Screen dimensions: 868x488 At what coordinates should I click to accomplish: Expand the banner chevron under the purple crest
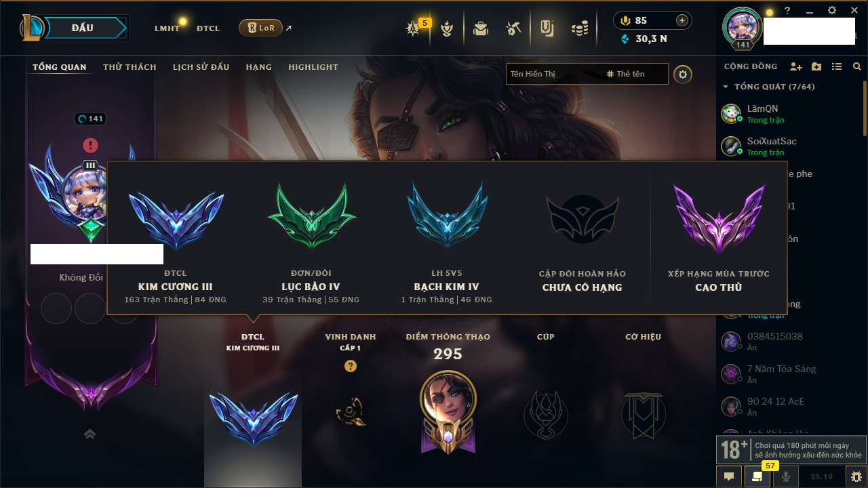[90, 434]
